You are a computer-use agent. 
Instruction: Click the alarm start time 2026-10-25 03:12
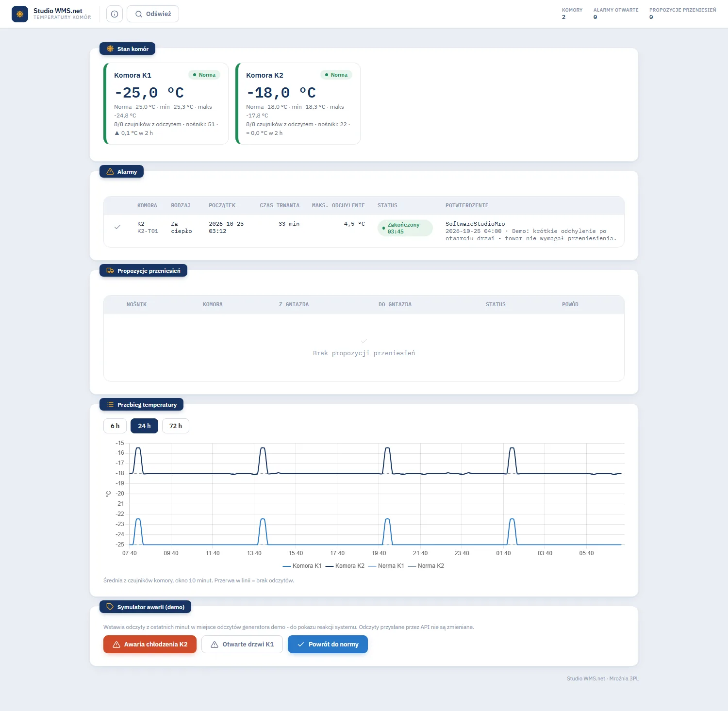point(226,228)
